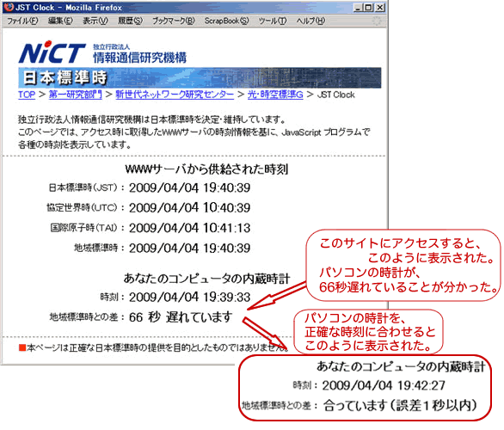The height and width of the screenshot is (430, 504).
Task: Open the 第一研究部門 breadcrumb link
Action: (76, 95)
